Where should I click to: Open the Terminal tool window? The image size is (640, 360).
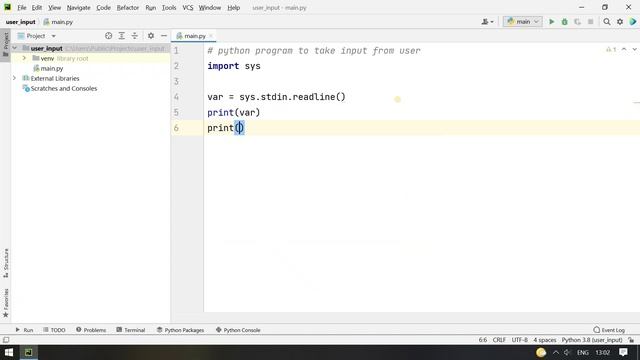pos(131,330)
